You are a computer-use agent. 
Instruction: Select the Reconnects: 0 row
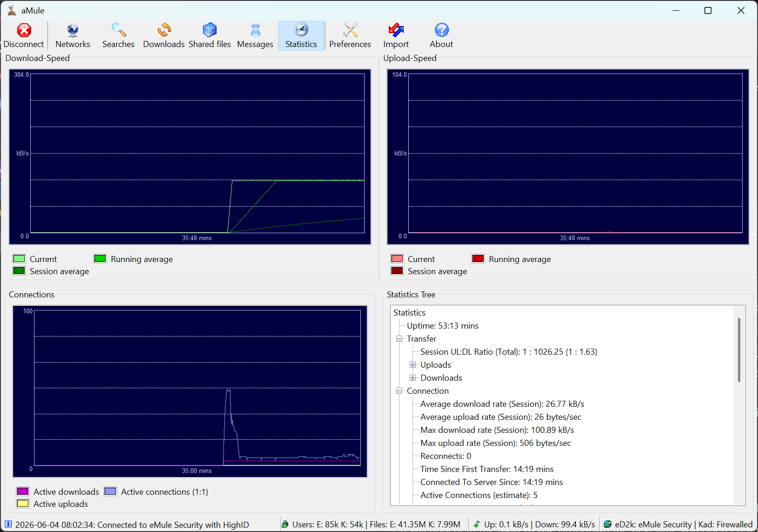coord(446,456)
